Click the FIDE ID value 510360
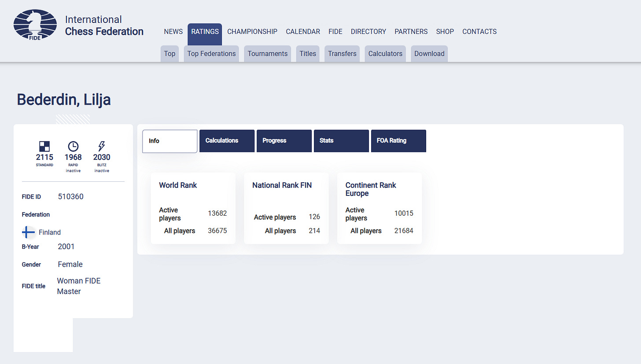The height and width of the screenshot is (364, 641). pyautogui.click(x=70, y=196)
